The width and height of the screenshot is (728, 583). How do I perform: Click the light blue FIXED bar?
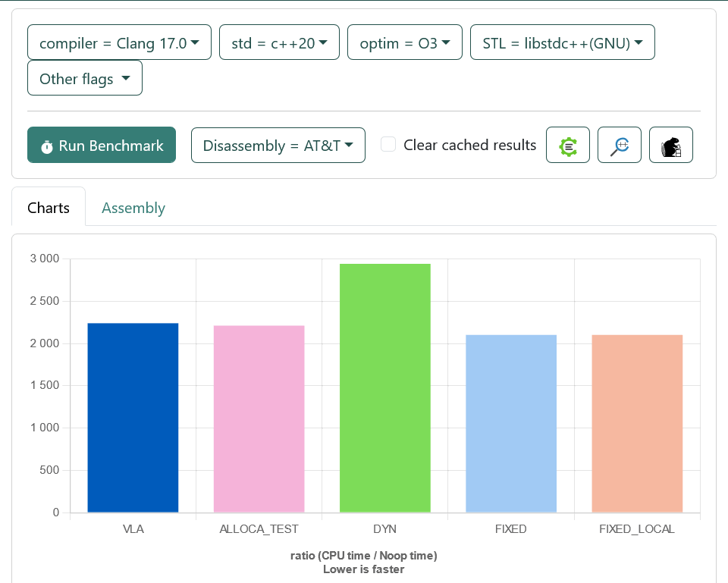click(x=511, y=423)
